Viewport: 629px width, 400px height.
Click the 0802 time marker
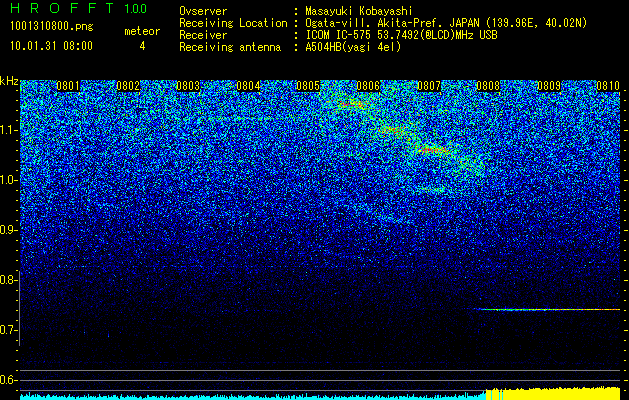point(128,86)
